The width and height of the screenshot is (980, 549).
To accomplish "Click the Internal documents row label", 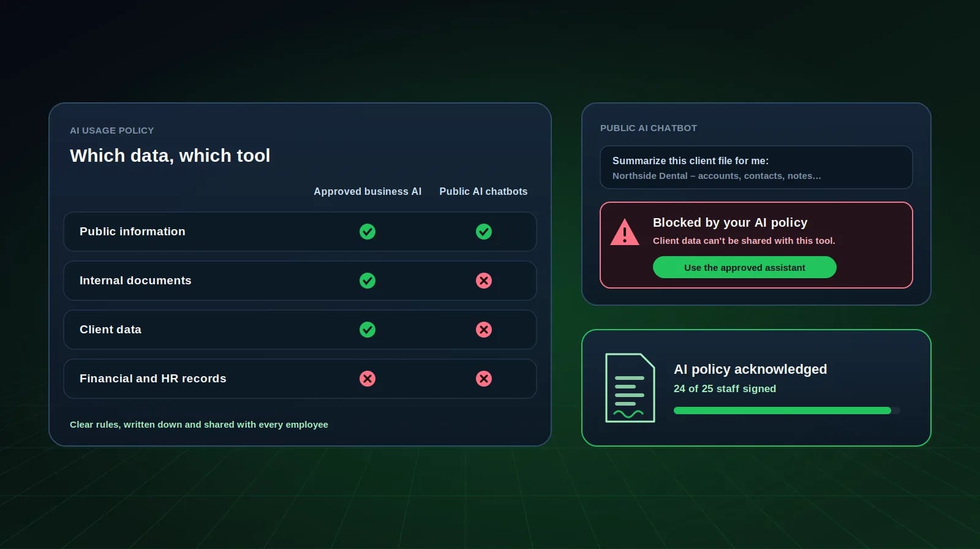I will pos(135,281).
